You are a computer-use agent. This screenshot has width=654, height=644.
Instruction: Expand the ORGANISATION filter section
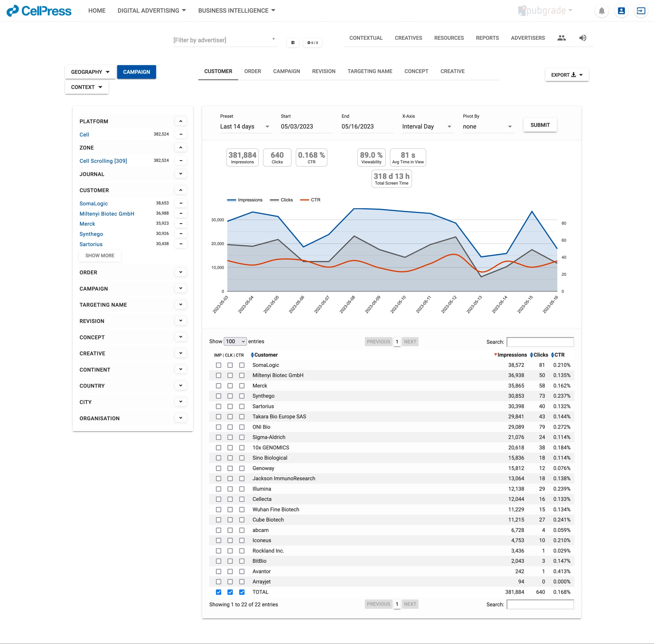[181, 418]
